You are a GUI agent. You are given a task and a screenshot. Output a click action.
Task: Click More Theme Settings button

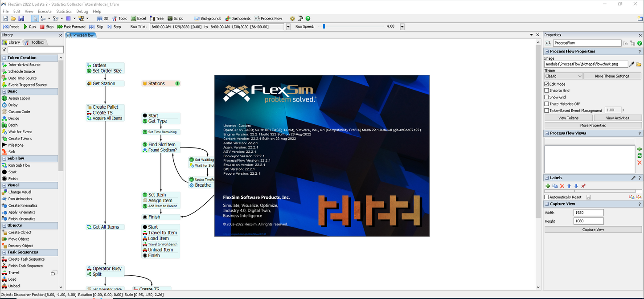pyautogui.click(x=612, y=76)
